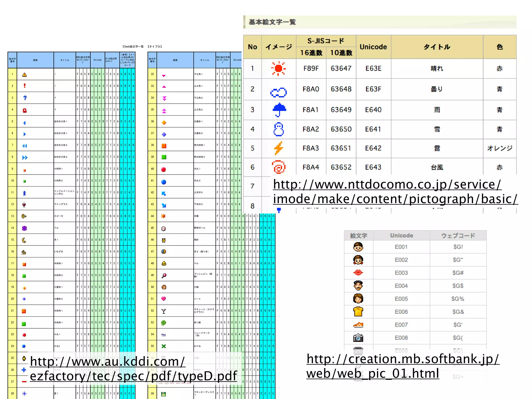Click the pink heart emoji row 51
This screenshot has width=532, height=399.
pos(164,299)
